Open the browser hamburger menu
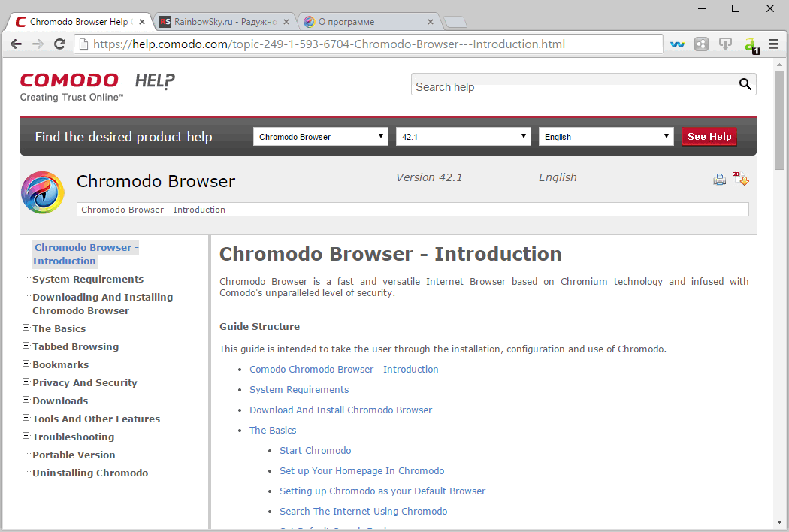 (x=774, y=44)
